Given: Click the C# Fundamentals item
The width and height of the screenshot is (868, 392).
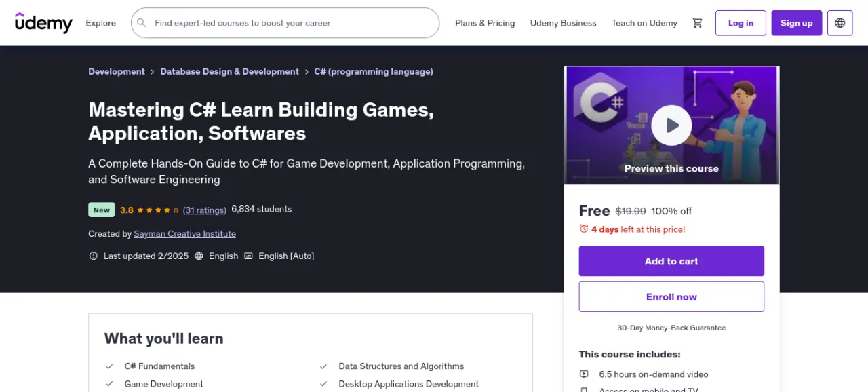Looking at the screenshot, I should pyautogui.click(x=159, y=366).
